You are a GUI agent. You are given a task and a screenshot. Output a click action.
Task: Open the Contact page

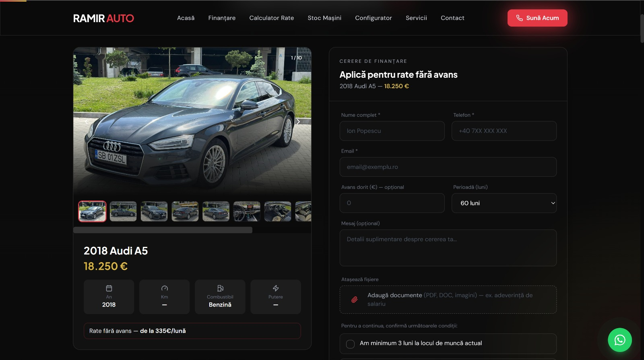coord(452,18)
